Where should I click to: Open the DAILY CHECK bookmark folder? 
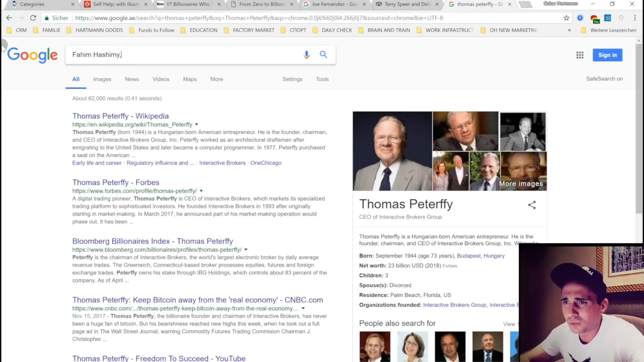(x=332, y=30)
